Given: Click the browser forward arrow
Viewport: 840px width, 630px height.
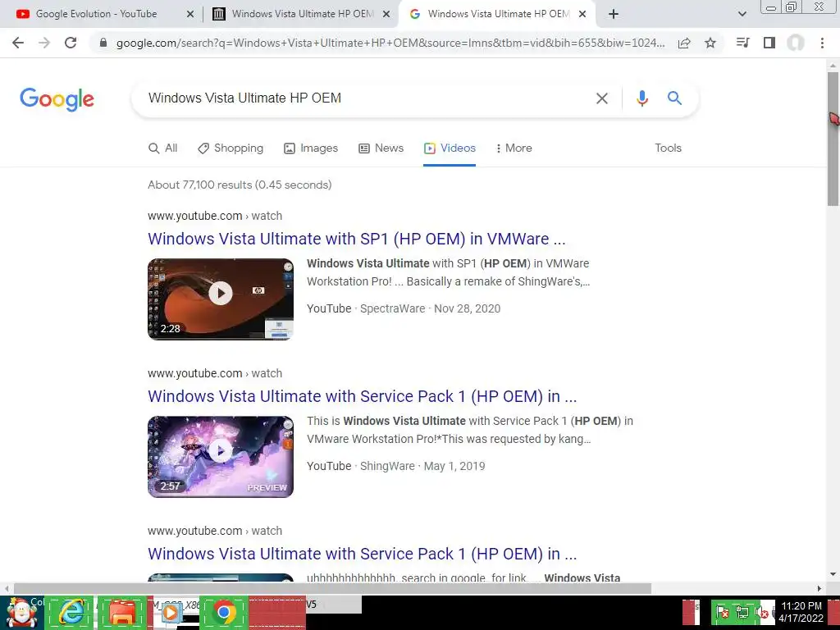Looking at the screenshot, I should (x=44, y=43).
